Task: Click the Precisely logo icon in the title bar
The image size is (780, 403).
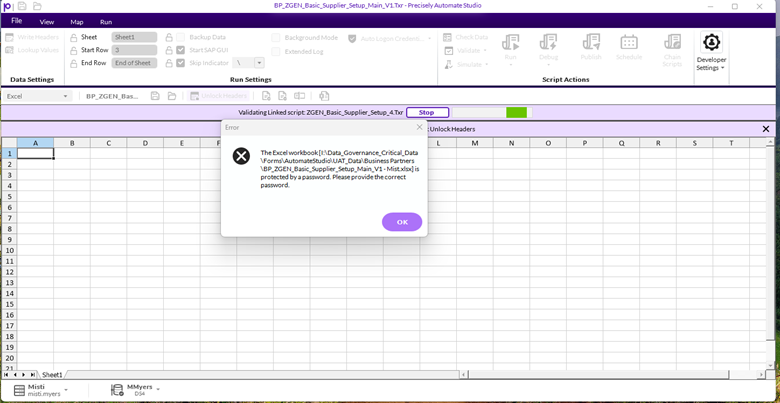Action: click(x=7, y=6)
